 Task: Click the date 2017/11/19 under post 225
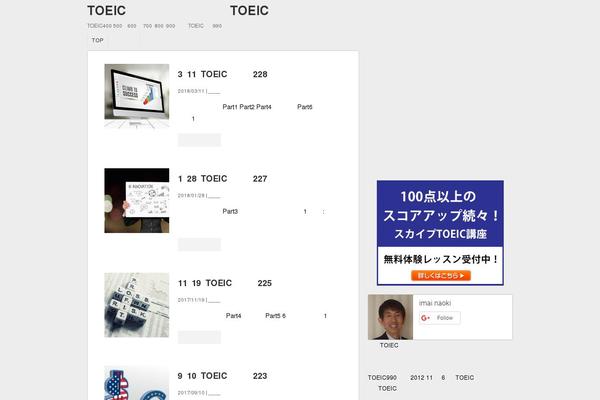click(191, 300)
